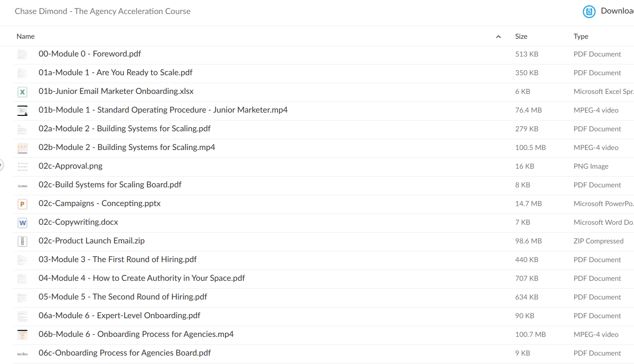
Task: Open the Size column header to sort
Action: pos(521,36)
